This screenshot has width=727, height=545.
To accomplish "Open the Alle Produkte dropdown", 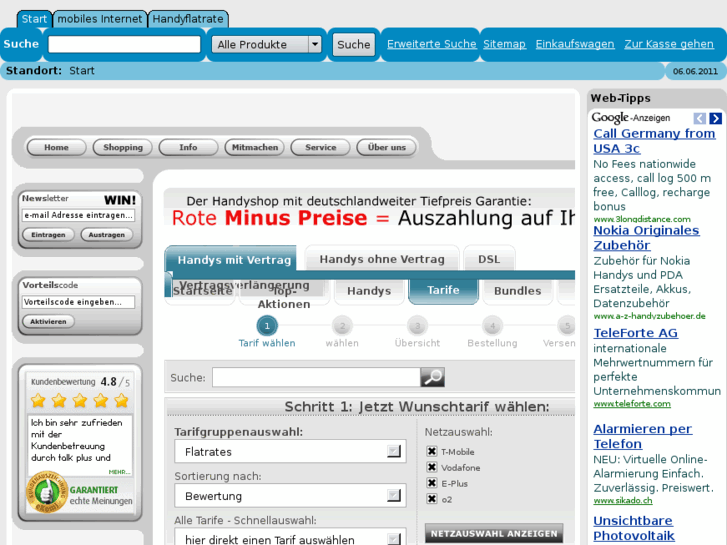I will 267,45.
